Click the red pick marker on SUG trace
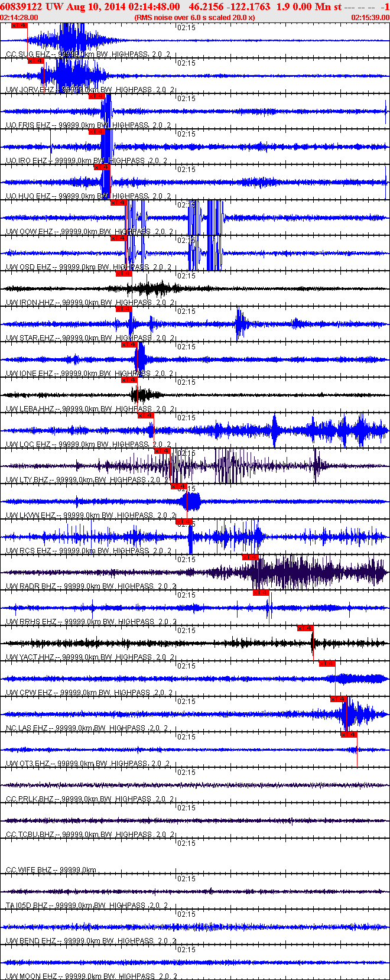 pyautogui.click(x=19, y=25)
